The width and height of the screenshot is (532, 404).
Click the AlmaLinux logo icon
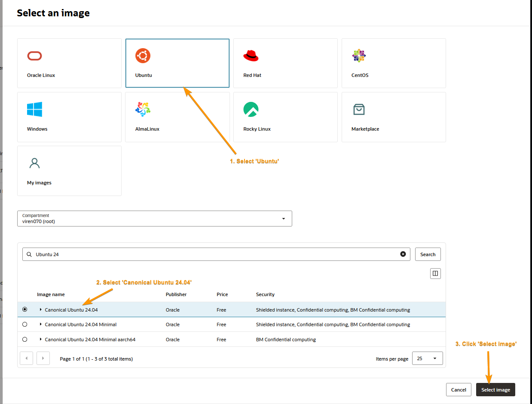143,110
